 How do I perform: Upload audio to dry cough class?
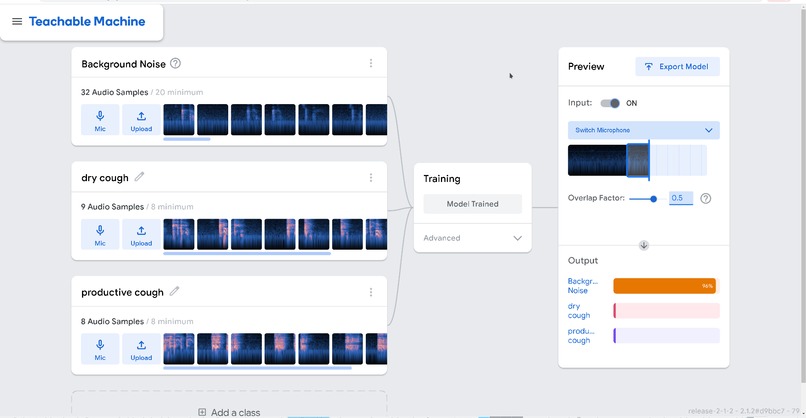click(141, 234)
